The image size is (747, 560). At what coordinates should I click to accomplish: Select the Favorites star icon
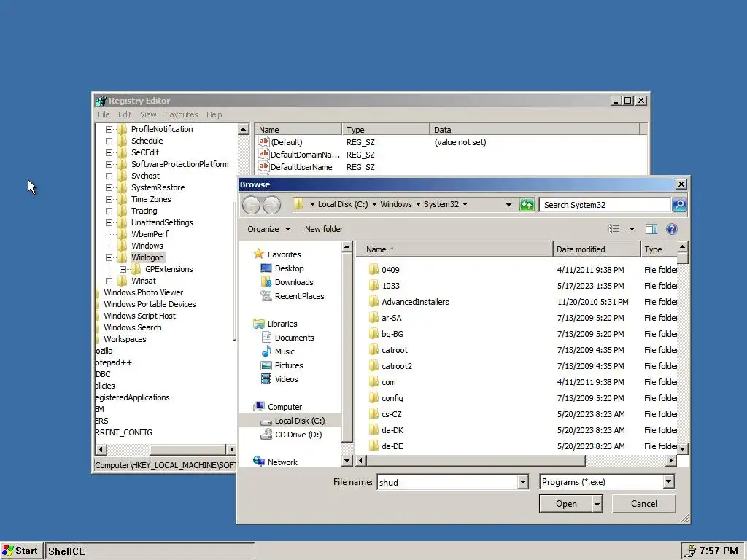pyautogui.click(x=259, y=254)
